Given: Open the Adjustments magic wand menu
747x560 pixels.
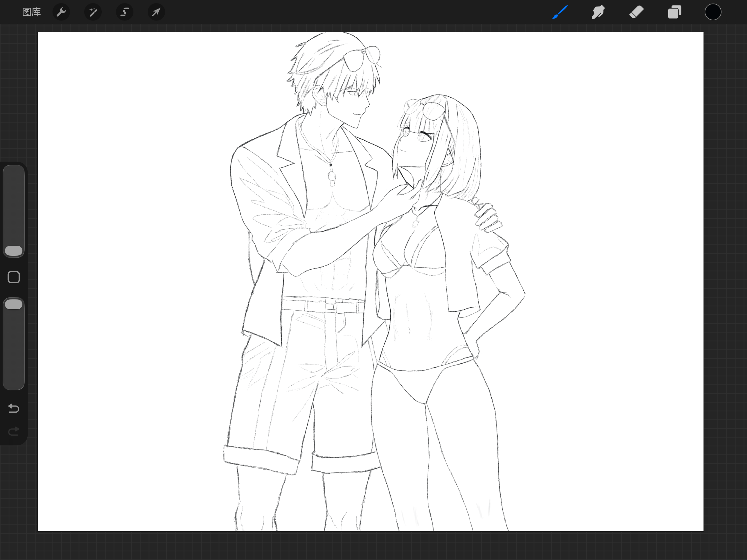Looking at the screenshot, I should [x=93, y=12].
